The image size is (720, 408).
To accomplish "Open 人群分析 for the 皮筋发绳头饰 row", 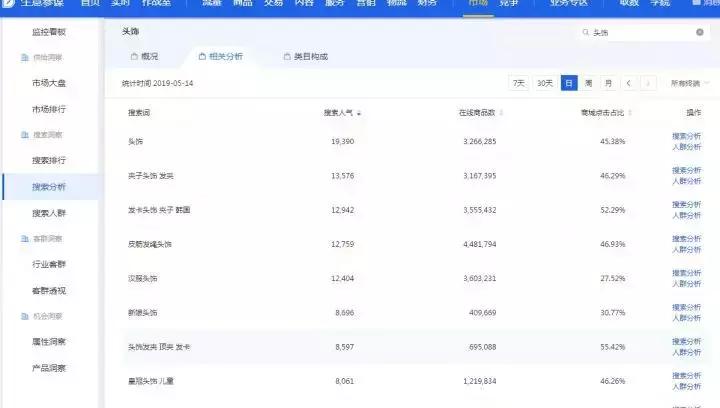I will click(686, 250).
